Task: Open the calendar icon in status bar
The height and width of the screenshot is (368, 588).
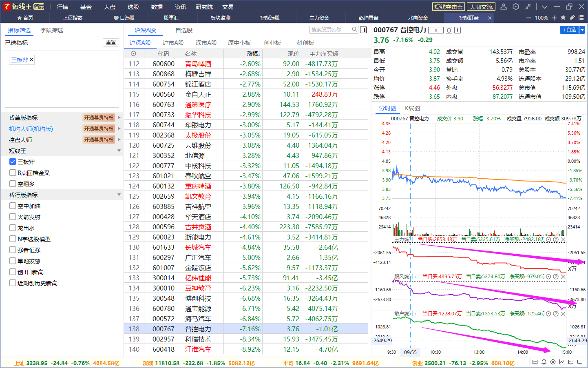Action: [x=535, y=362]
